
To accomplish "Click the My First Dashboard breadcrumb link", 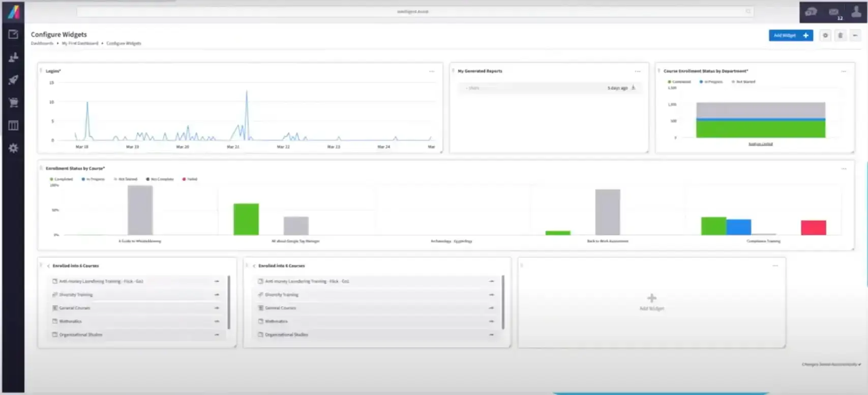I will [x=80, y=43].
